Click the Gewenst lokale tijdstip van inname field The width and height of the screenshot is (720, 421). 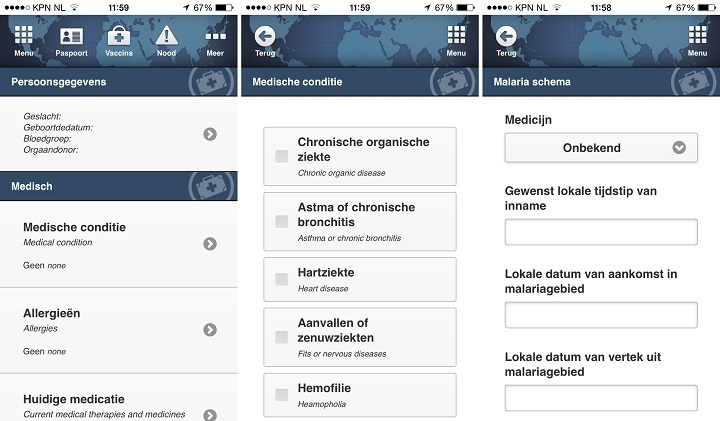click(x=601, y=232)
